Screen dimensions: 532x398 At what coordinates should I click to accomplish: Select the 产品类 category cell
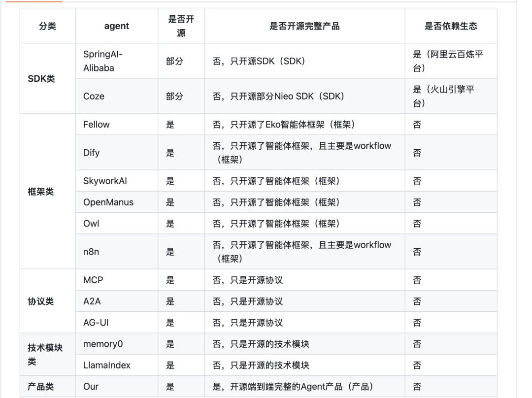47,387
